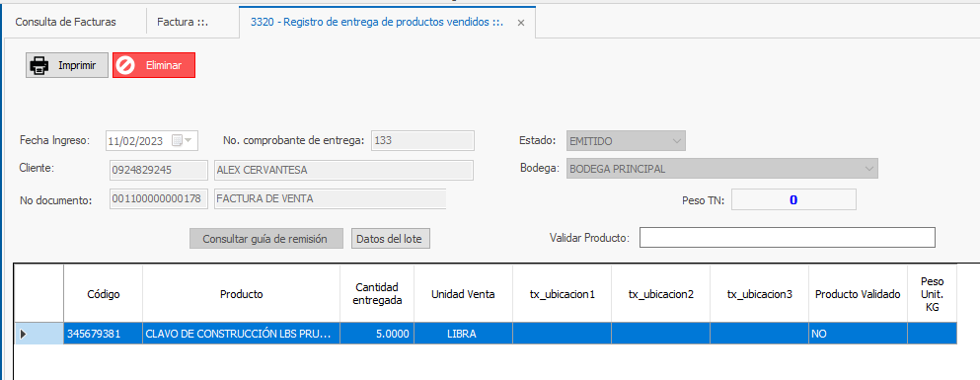Screen dimensions: 980x380
Task: Click Consultar guía de remisión button
Action: pos(266,239)
